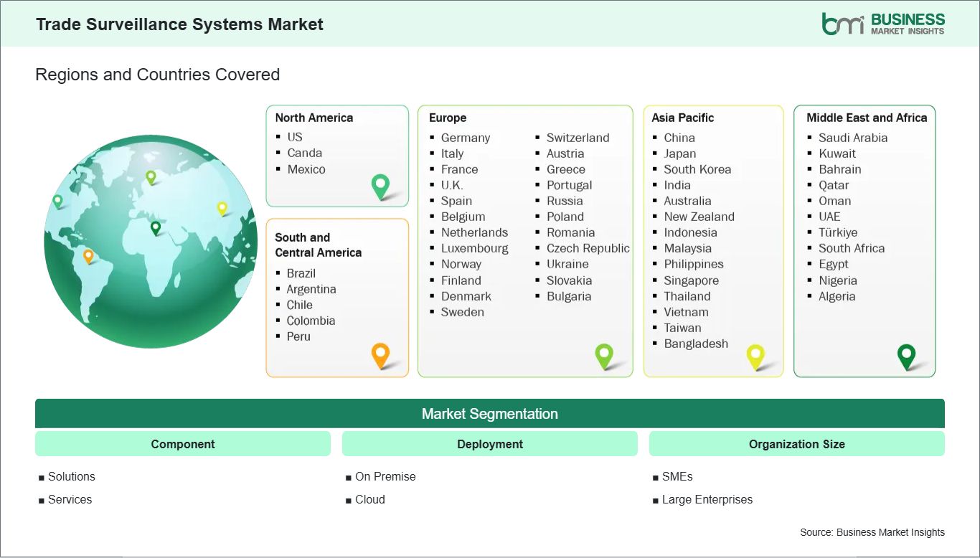Screen dimensions: 980x558
Task: Select the Organization Size header
Action: [796, 444]
